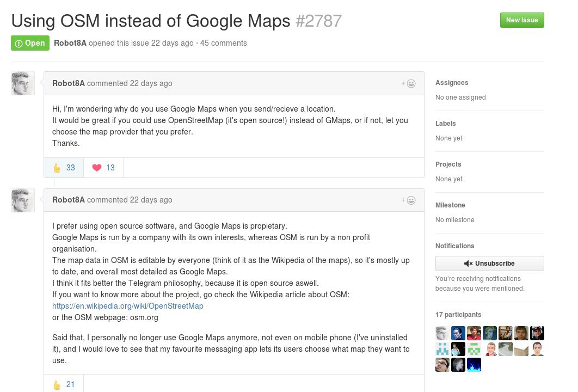578x392 pixels.
Task: Open gray-haired profile participant avatar on black
Action: coord(458,365)
